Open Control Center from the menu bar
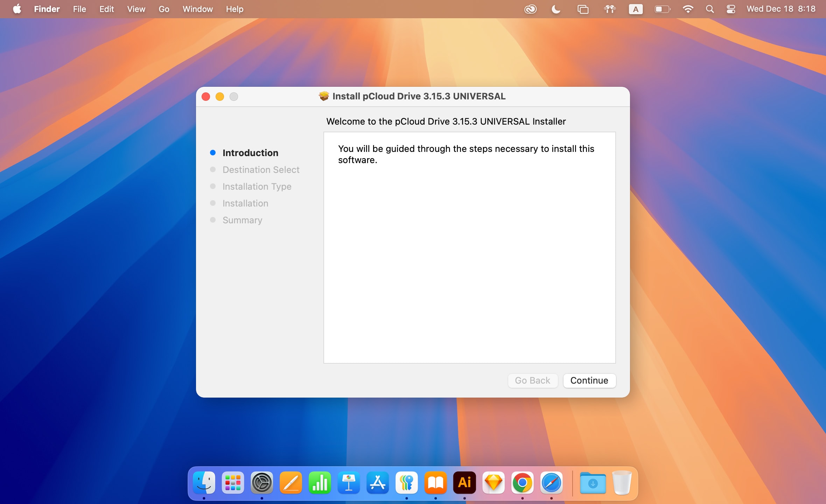The image size is (826, 504). pos(730,9)
